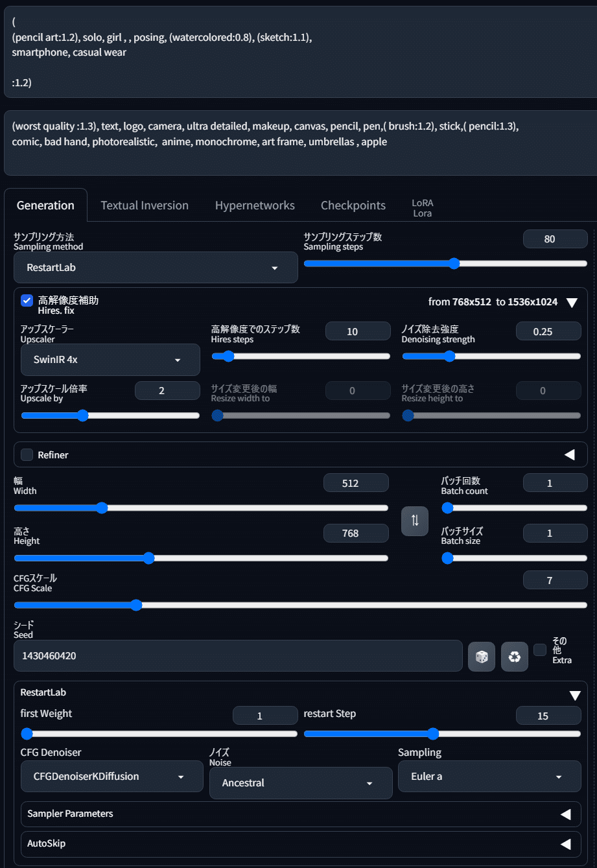
Task: Switch to the Hypernetworks tab
Action: [x=255, y=205]
